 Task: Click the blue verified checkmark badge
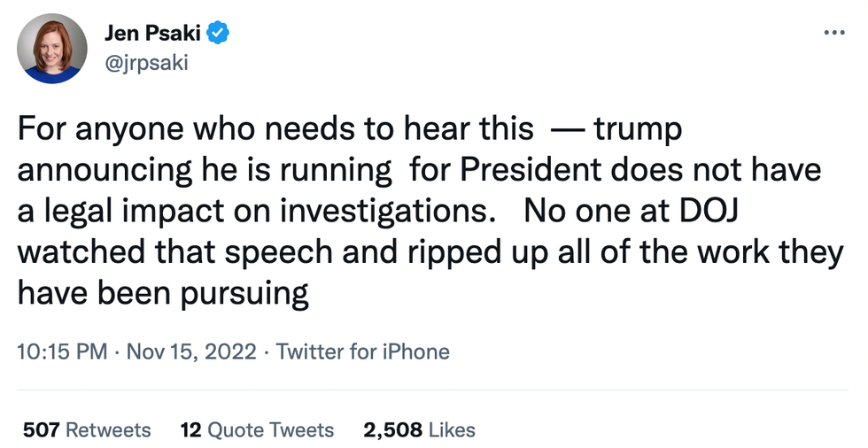click(x=218, y=34)
